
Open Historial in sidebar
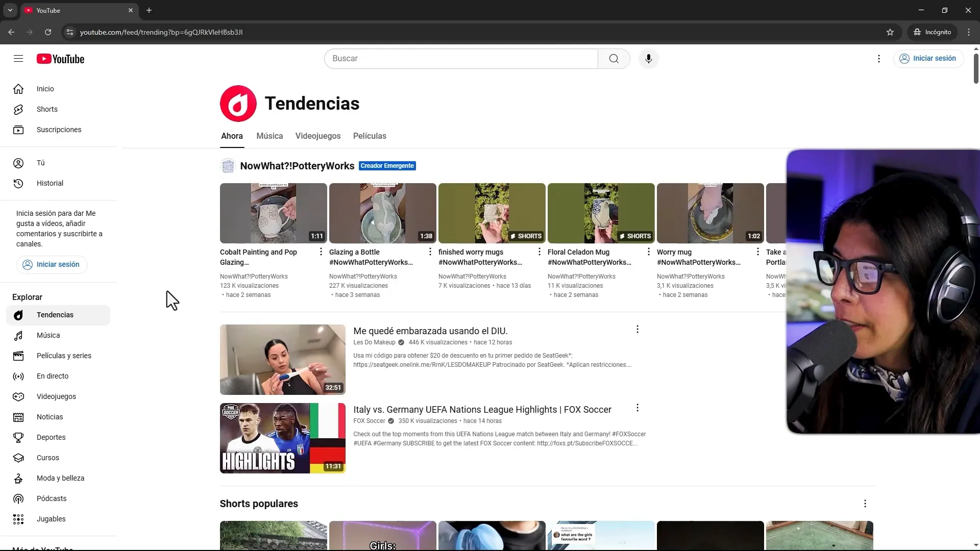point(58,183)
